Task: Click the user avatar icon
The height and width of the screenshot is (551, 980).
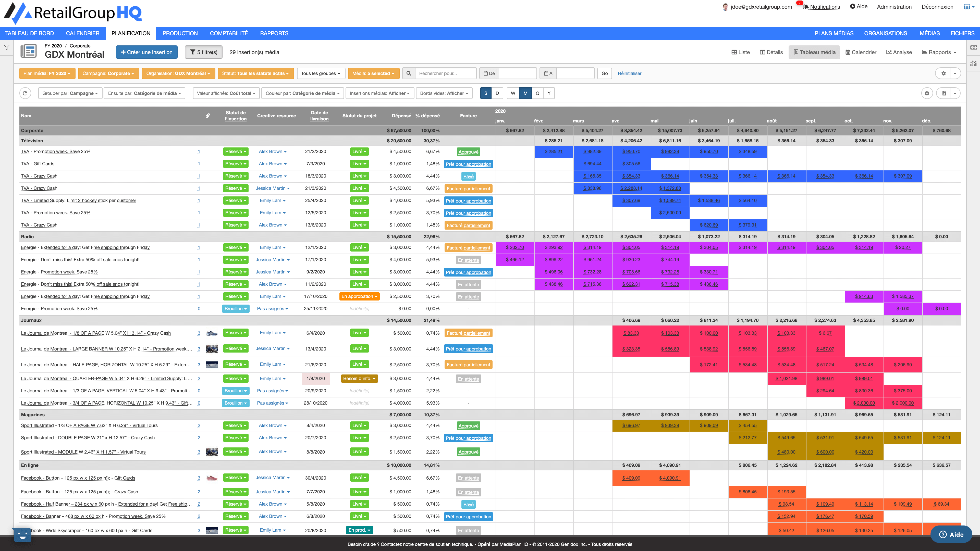Action: 725,7
